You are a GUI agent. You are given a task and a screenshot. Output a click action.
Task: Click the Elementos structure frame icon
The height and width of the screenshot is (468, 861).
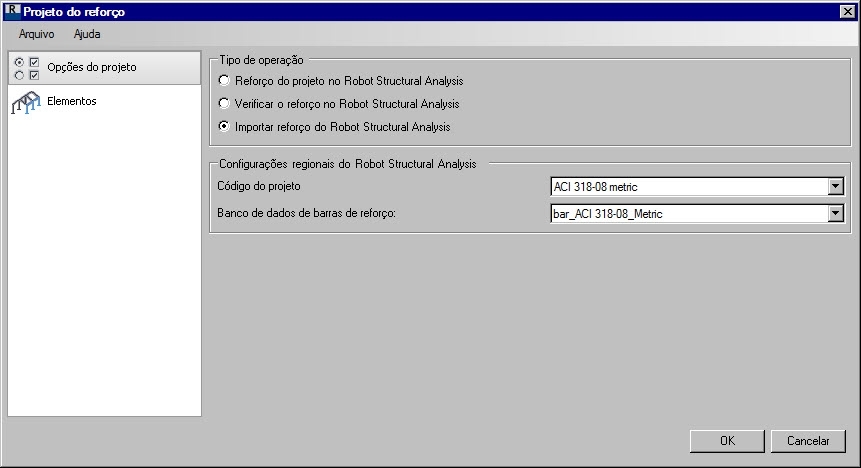(x=26, y=102)
